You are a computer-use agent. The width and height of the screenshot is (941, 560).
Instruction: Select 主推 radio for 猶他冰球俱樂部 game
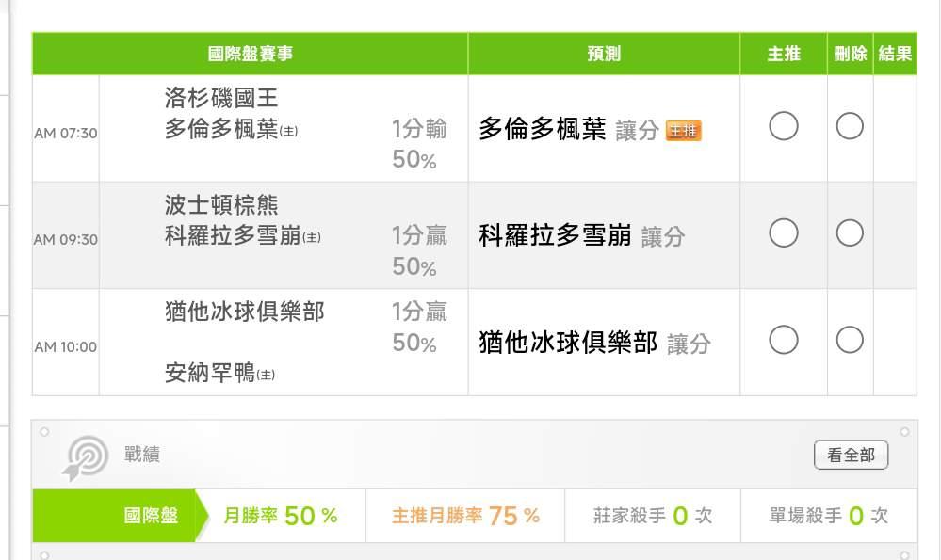point(784,340)
